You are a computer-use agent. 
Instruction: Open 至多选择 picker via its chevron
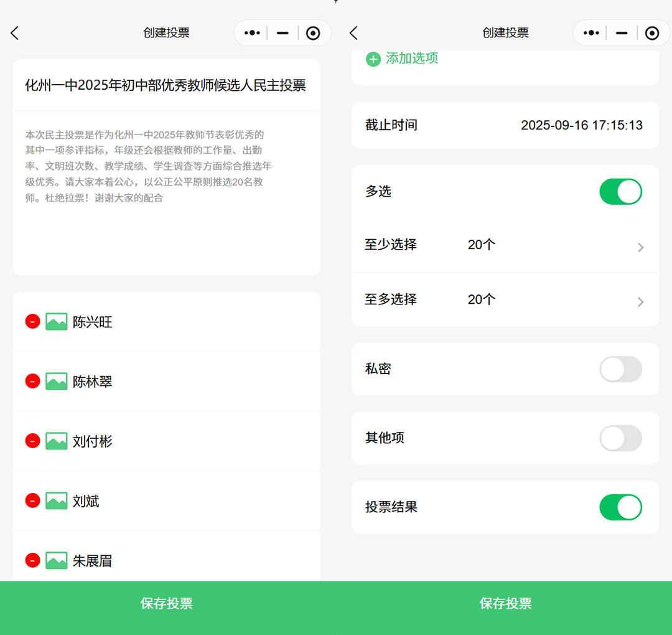pyautogui.click(x=640, y=302)
